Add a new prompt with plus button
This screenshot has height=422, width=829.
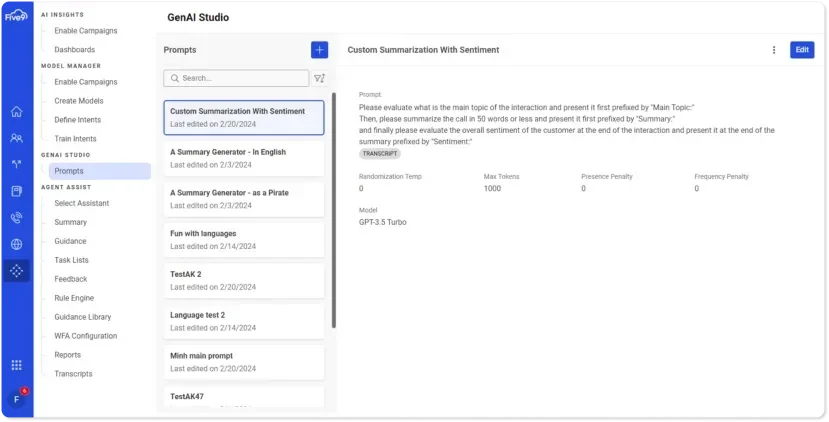click(319, 50)
